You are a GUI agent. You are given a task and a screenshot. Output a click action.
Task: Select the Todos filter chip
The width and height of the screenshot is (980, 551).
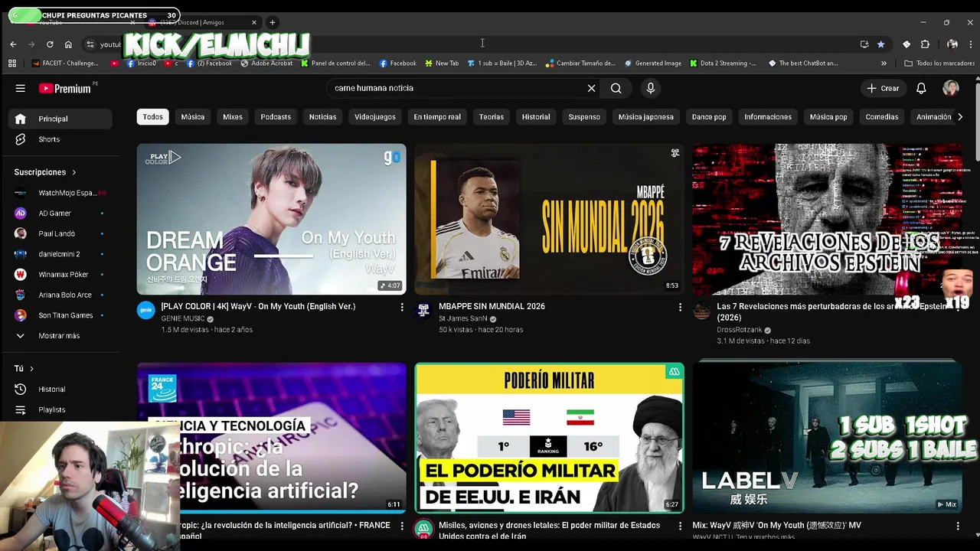tap(153, 117)
